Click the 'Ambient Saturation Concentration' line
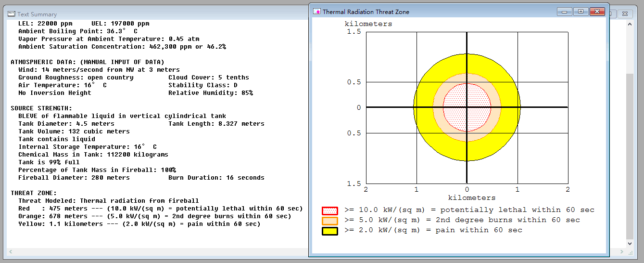644x263 pixels. 122,47
